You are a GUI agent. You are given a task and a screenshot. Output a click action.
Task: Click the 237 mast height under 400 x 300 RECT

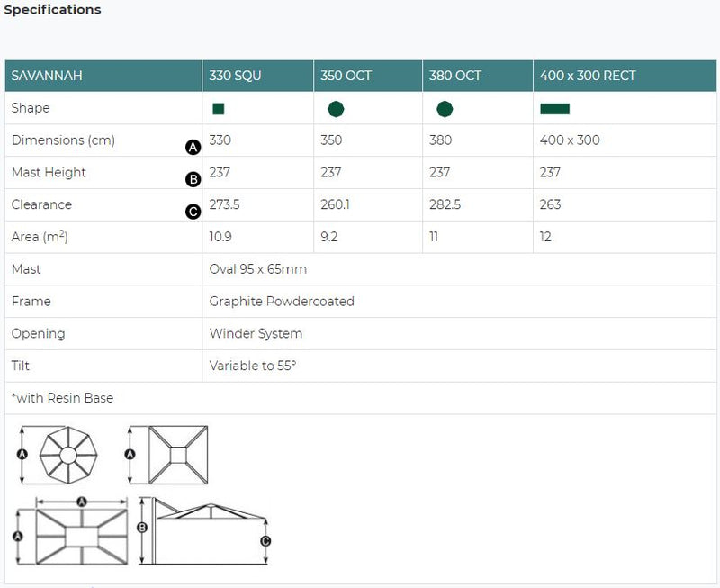pyautogui.click(x=550, y=172)
